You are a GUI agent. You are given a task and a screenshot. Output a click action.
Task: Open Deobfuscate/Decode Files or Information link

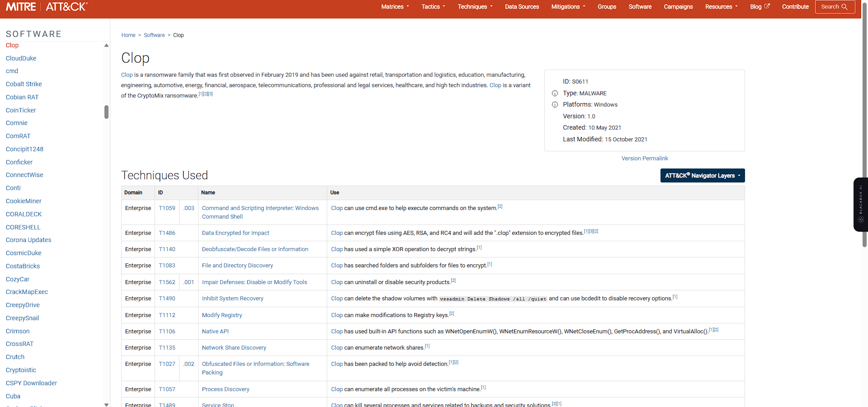(x=255, y=249)
